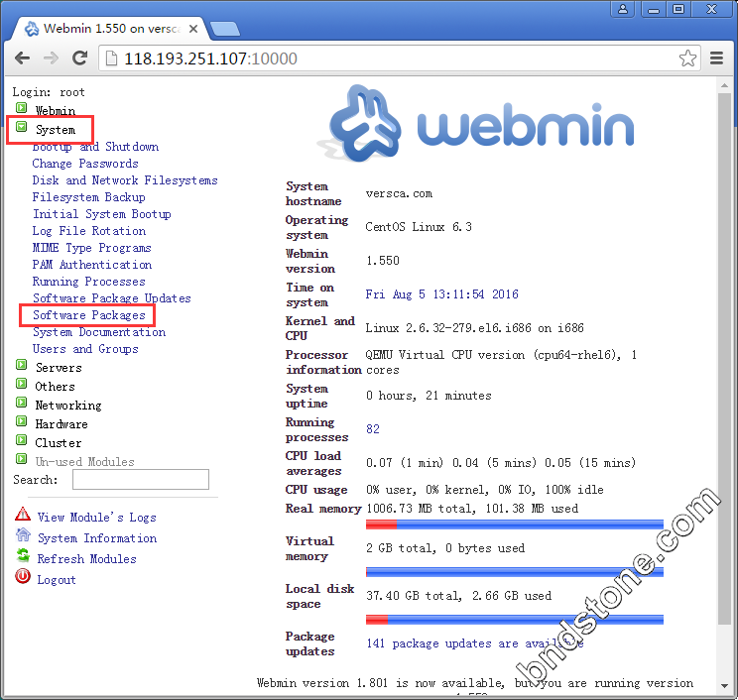Image resolution: width=738 pixels, height=700 pixels.
Task: Expand the Cluster category arrow icon
Action: point(21,440)
